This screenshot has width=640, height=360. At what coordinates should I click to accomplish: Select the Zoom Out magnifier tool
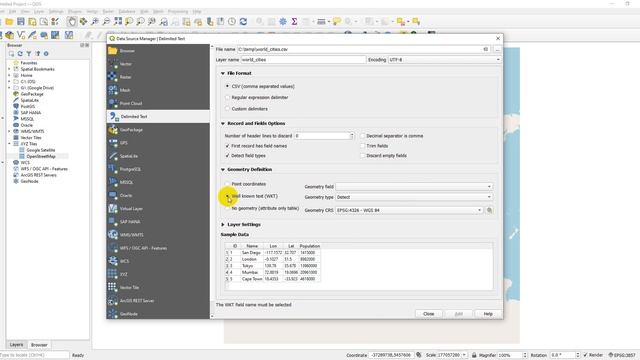(x=106, y=21)
